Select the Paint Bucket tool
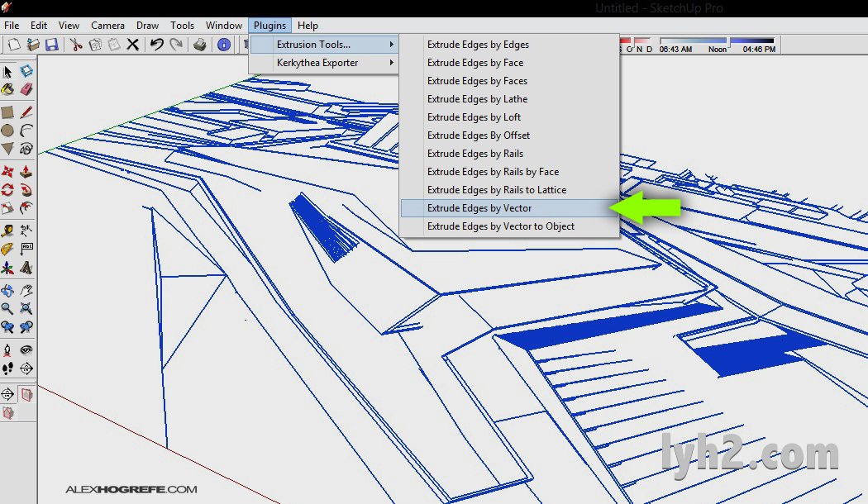The width and height of the screenshot is (868, 504). [x=7, y=89]
